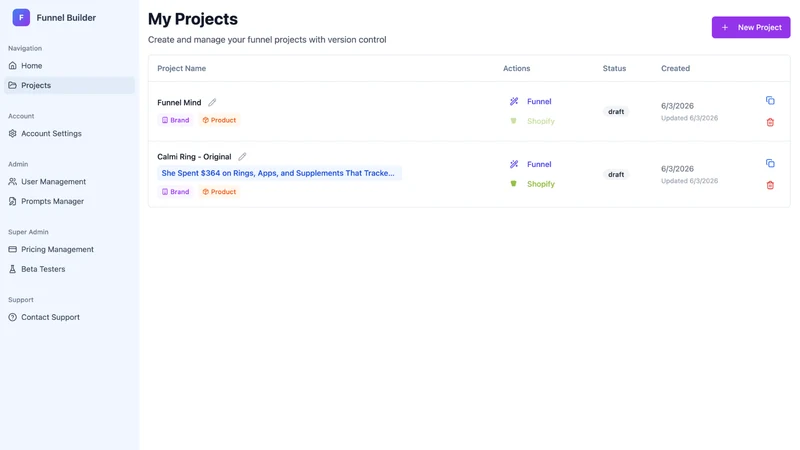Click Account Settings gear icon

pyautogui.click(x=13, y=133)
